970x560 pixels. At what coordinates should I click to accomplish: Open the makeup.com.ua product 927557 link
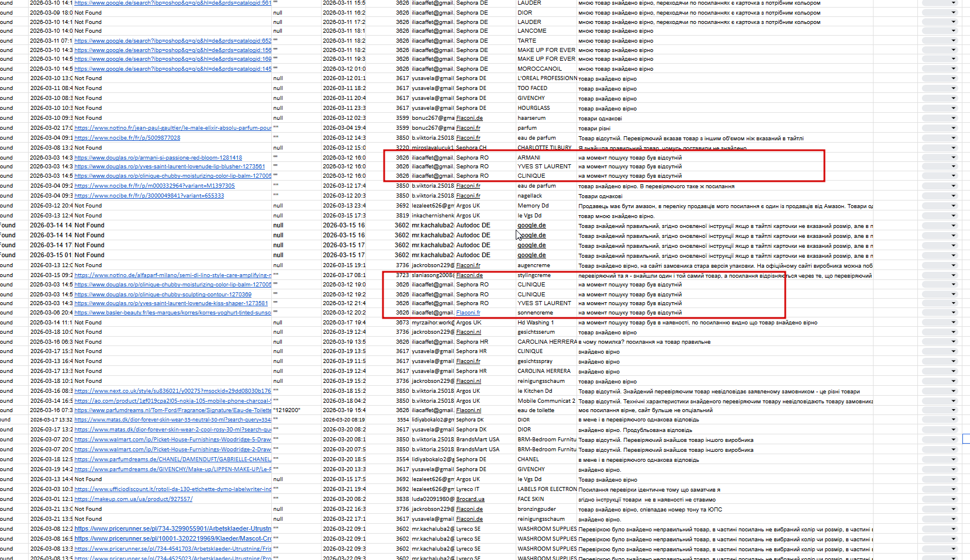[133, 499]
